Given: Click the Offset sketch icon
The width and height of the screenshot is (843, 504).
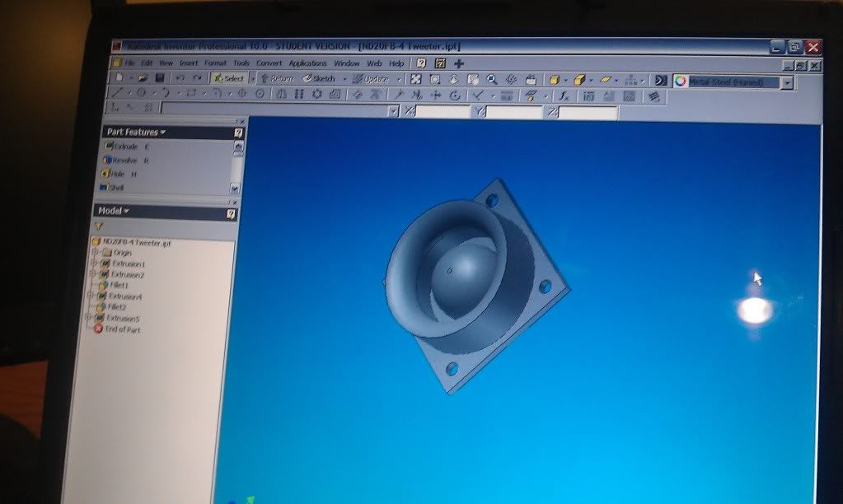Looking at the screenshot, I should (335, 95).
